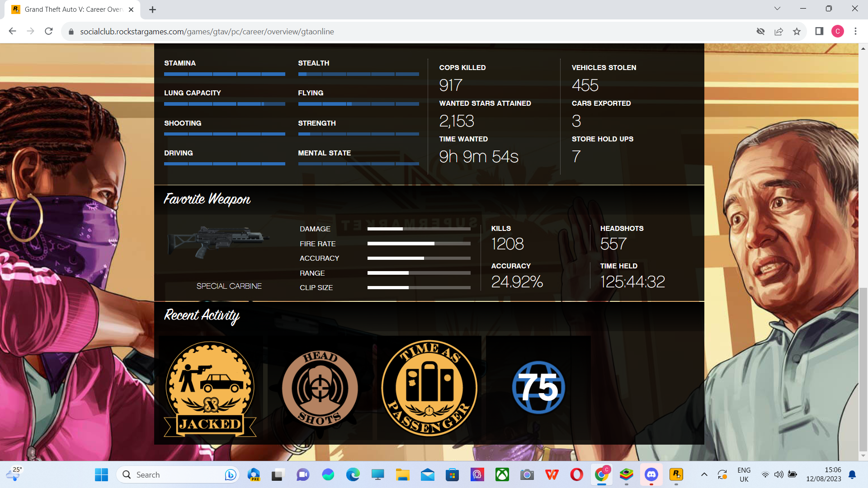This screenshot has height=488, width=868.
Task: Click the share page icon
Action: coord(778,32)
